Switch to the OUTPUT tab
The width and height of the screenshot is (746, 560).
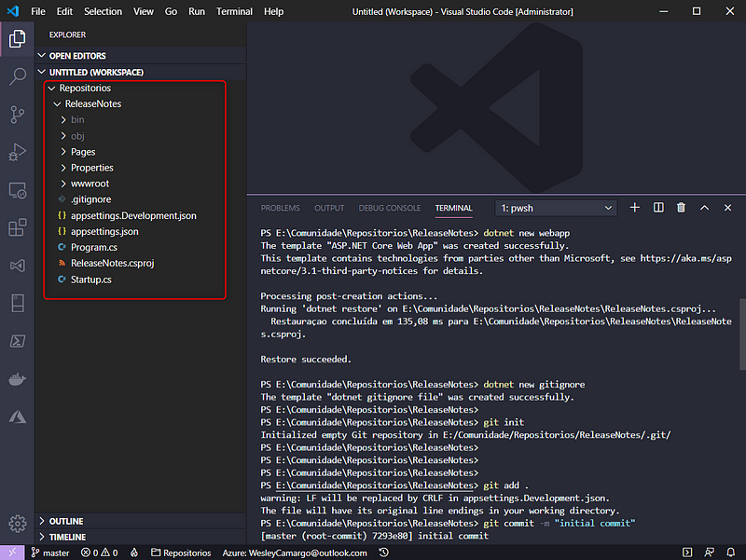pos(328,208)
